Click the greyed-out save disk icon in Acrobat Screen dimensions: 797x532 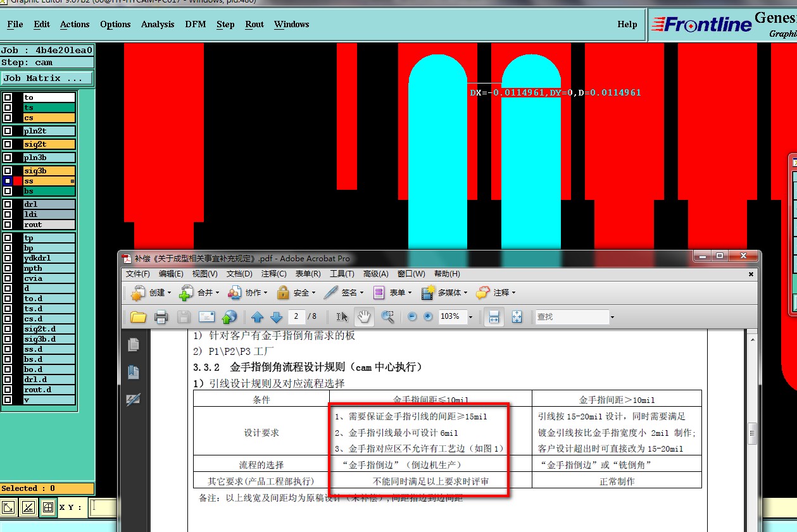tap(184, 317)
